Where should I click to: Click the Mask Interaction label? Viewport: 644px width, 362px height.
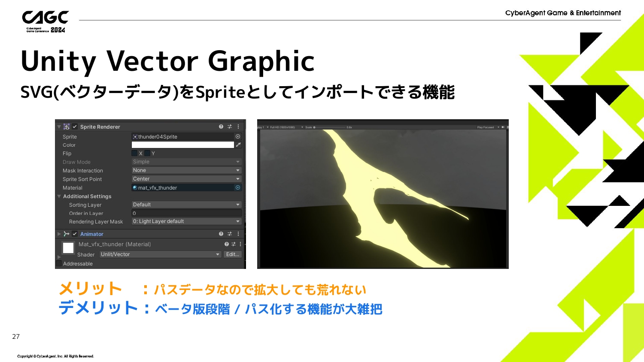83,171
